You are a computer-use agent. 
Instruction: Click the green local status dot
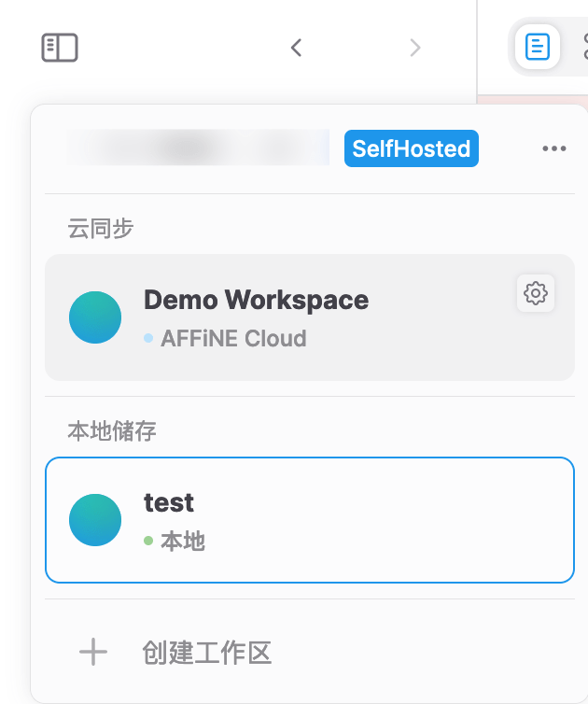pyautogui.click(x=148, y=541)
